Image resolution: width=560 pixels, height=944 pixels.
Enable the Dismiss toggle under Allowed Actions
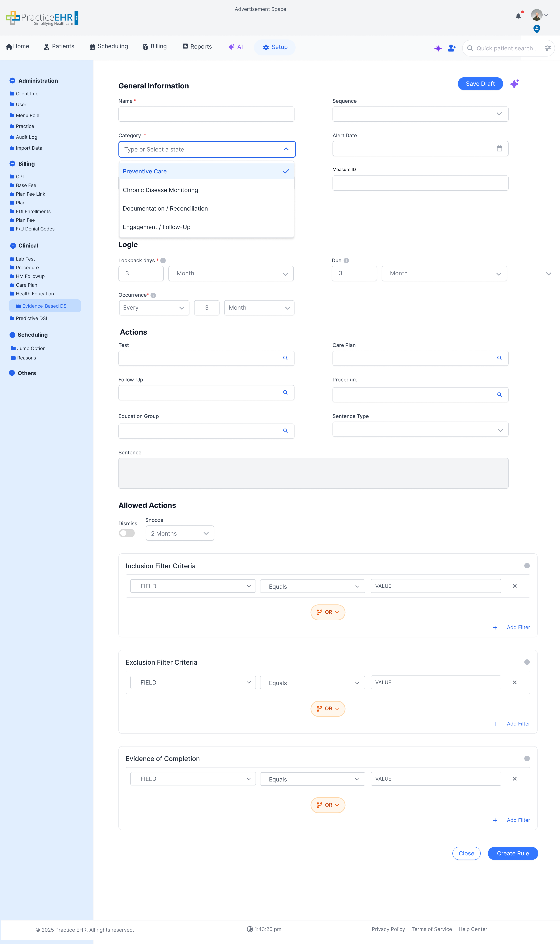(126, 533)
